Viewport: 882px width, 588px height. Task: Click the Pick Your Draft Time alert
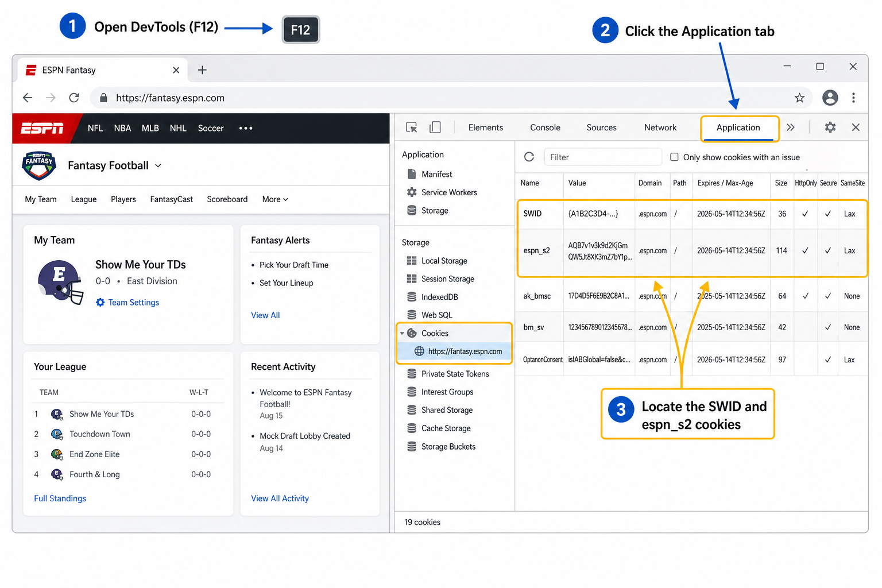(x=294, y=265)
